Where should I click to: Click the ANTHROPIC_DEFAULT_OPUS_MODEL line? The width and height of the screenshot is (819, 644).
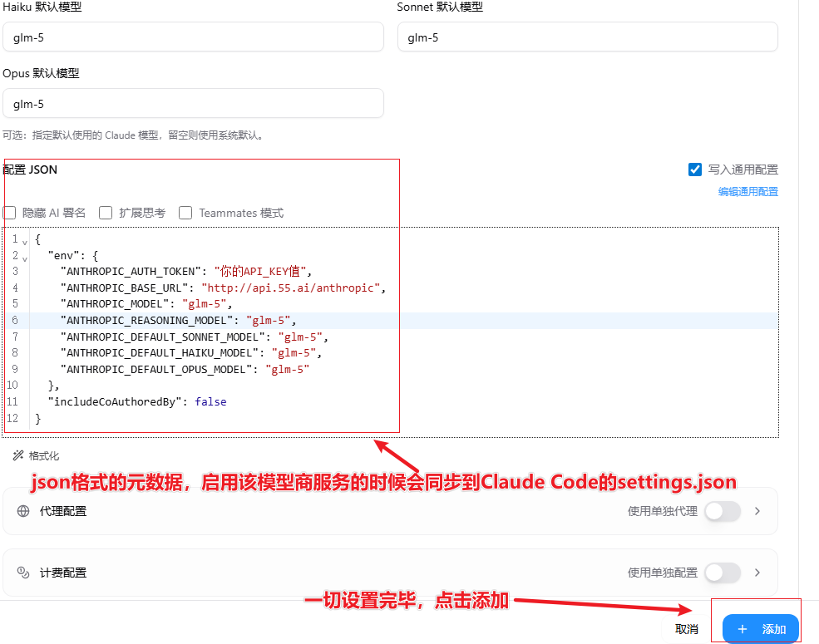(185, 370)
